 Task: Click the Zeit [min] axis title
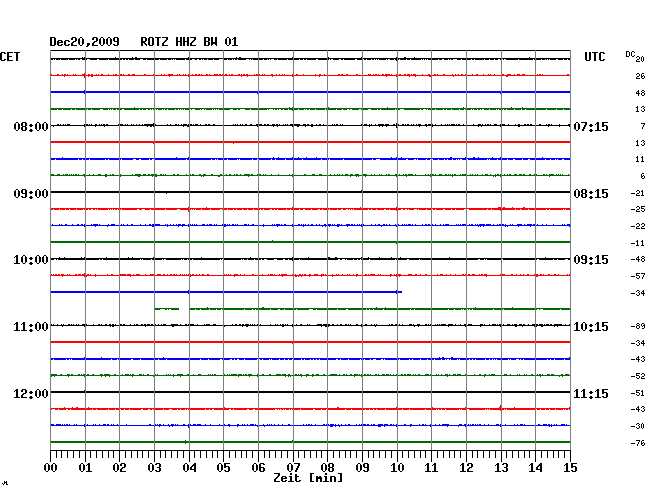[308, 478]
